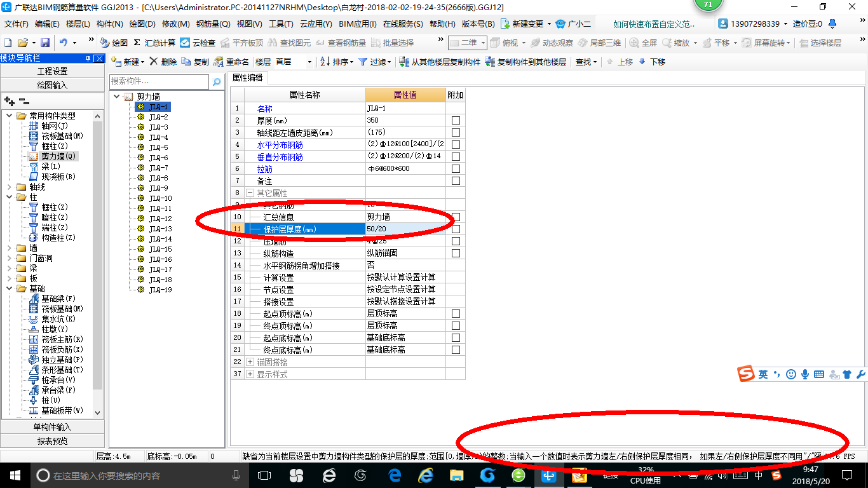Open the 过滤 filter dropdown

tap(376, 62)
